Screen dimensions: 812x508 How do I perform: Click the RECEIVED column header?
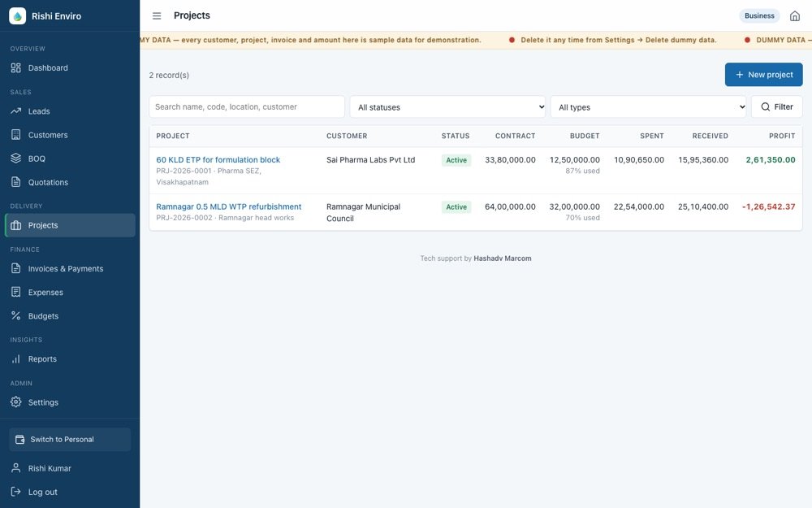(x=710, y=136)
